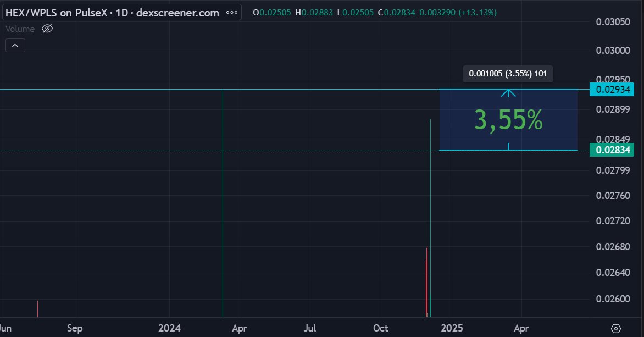Click the 0.02799 price scale value
This screenshot has width=644, height=337.
click(613, 170)
